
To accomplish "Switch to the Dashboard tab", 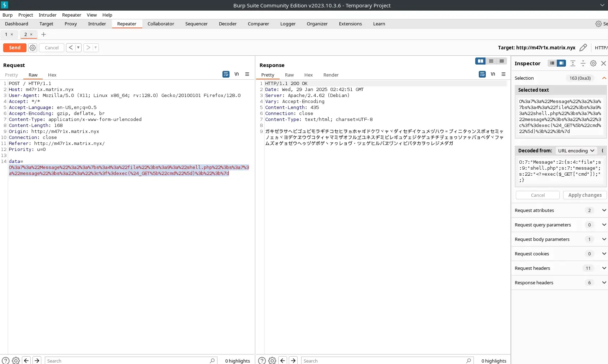I will 17,24.
